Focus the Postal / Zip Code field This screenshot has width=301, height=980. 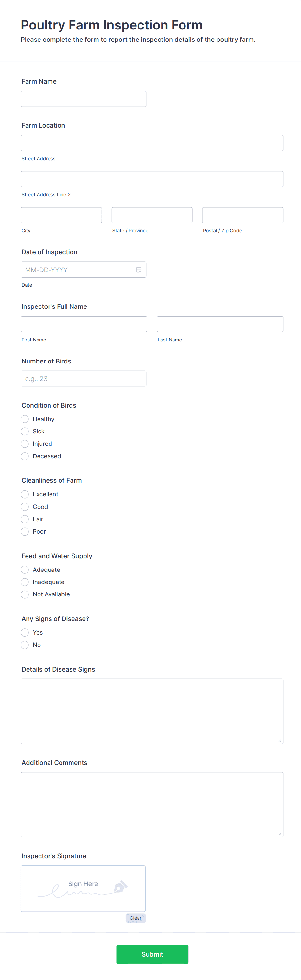(242, 215)
